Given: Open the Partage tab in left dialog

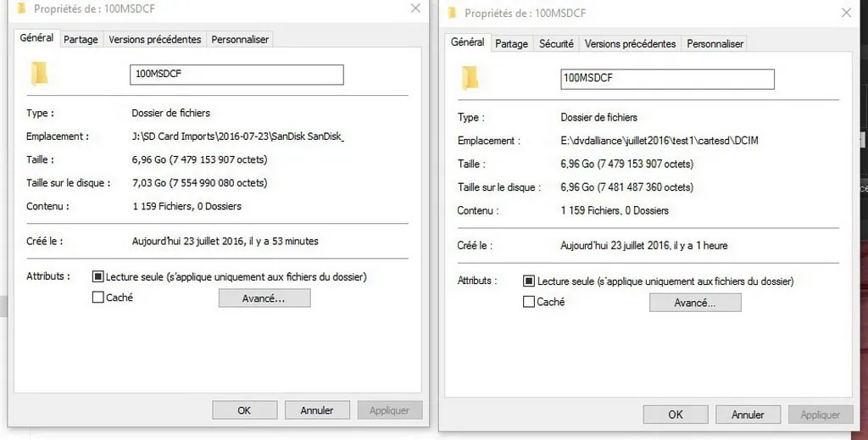Looking at the screenshot, I should (81, 39).
